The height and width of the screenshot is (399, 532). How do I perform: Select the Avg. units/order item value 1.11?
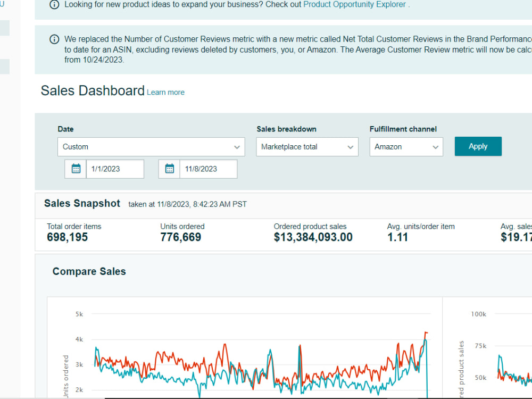[397, 237]
